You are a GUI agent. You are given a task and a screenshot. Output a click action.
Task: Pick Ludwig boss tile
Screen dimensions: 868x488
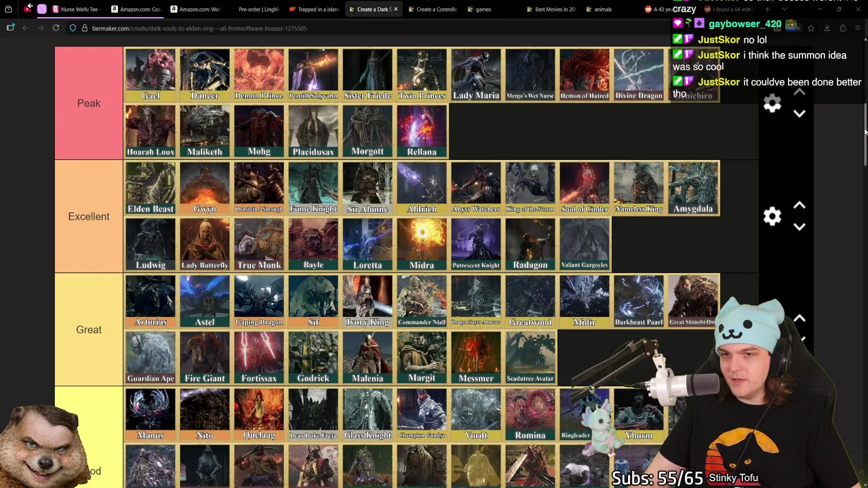(151, 244)
